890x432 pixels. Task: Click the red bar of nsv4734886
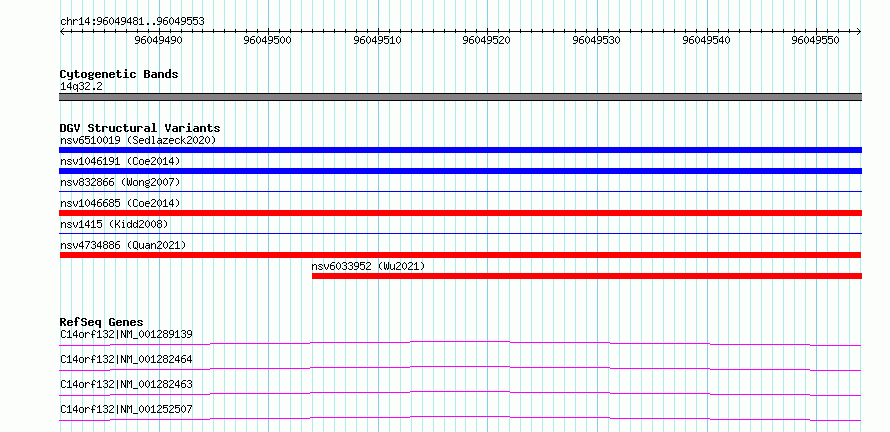[x=460, y=255]
